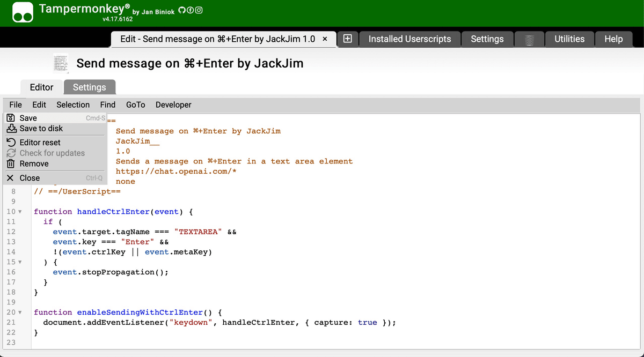Choose Editor reset menu entry
This screenshot has height=357, width=644.
55,143
